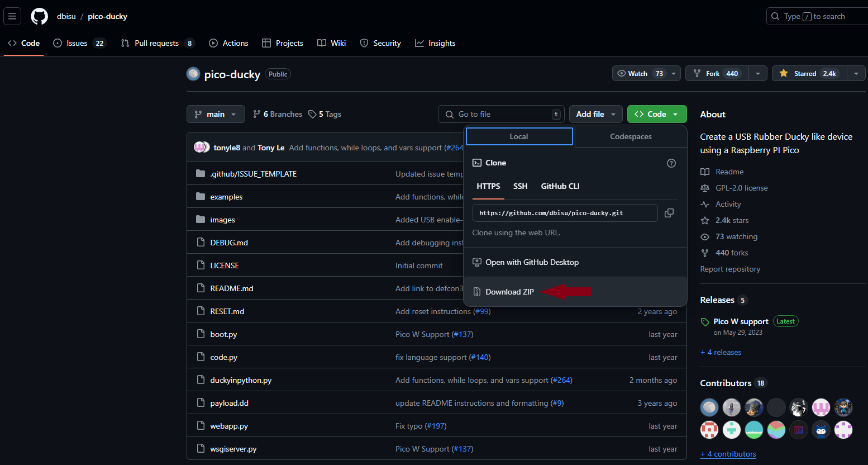This screenshot has width=868, height=465.
Task: Click the desktop icon beside Open with GitHub Desktop
Action: [477, 262]
